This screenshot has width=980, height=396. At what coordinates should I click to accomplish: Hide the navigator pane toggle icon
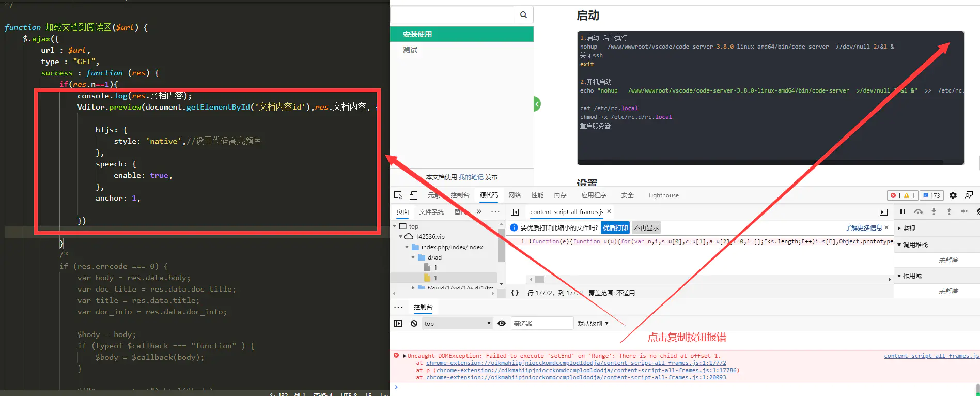(x=515, y=212)
